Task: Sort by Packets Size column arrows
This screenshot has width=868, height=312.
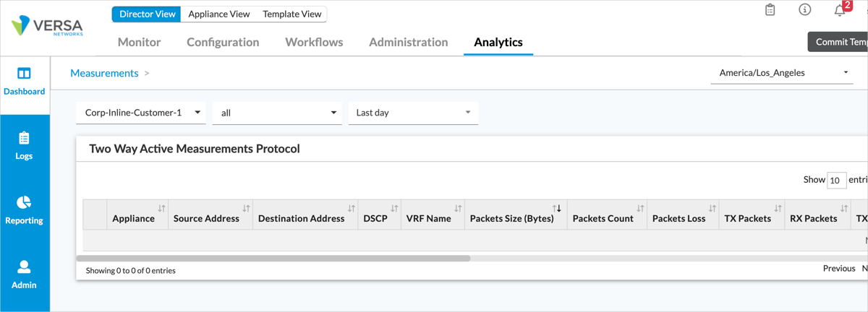Action: click(557, 209)
